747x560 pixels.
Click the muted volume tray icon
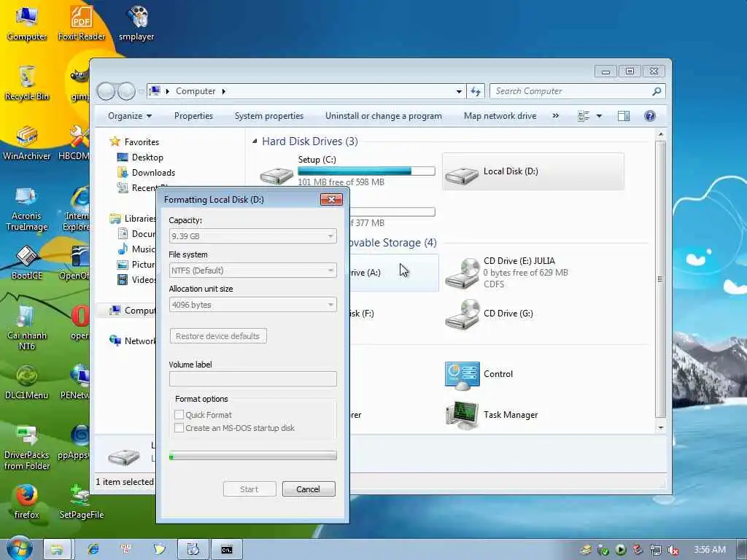pyautogui.click(x=673, y=550)
